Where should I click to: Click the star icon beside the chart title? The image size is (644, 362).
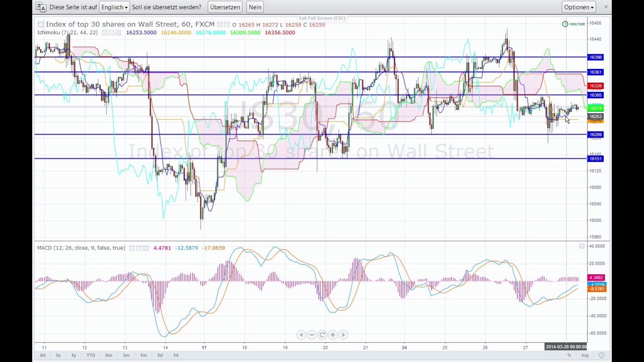[x=41, y=24]
